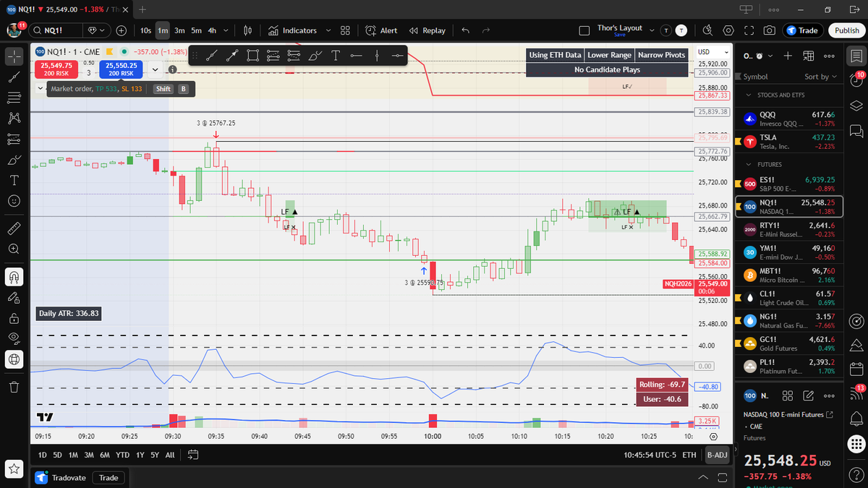Click the Publish button

point(846,30)
